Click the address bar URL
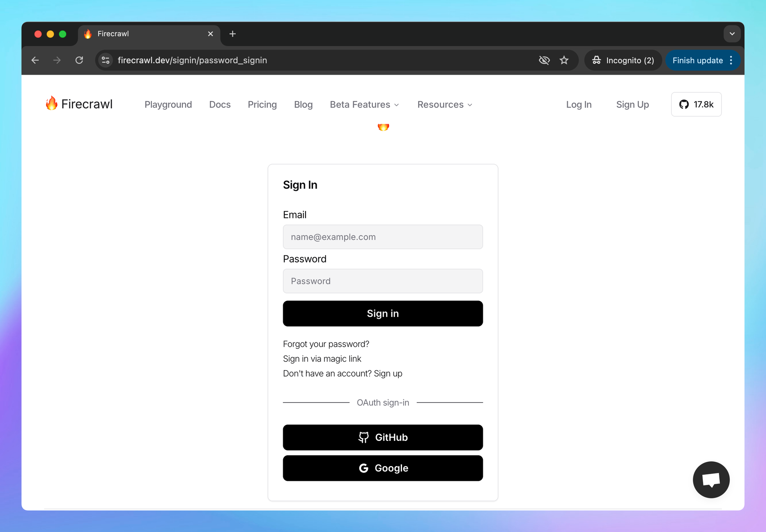 [x=192, y=60]
